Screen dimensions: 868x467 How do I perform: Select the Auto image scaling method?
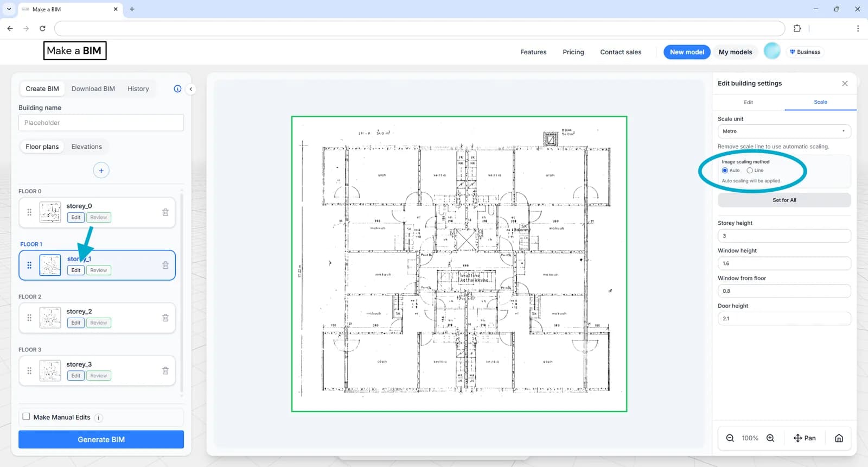coord(725,171)
